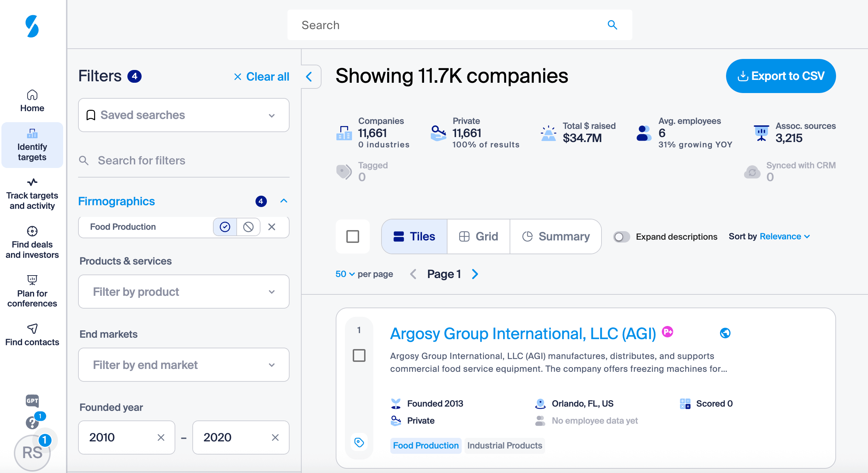Select the Argosy Group International checkbox
Screen dimensions: 868x473
[359, 355]
